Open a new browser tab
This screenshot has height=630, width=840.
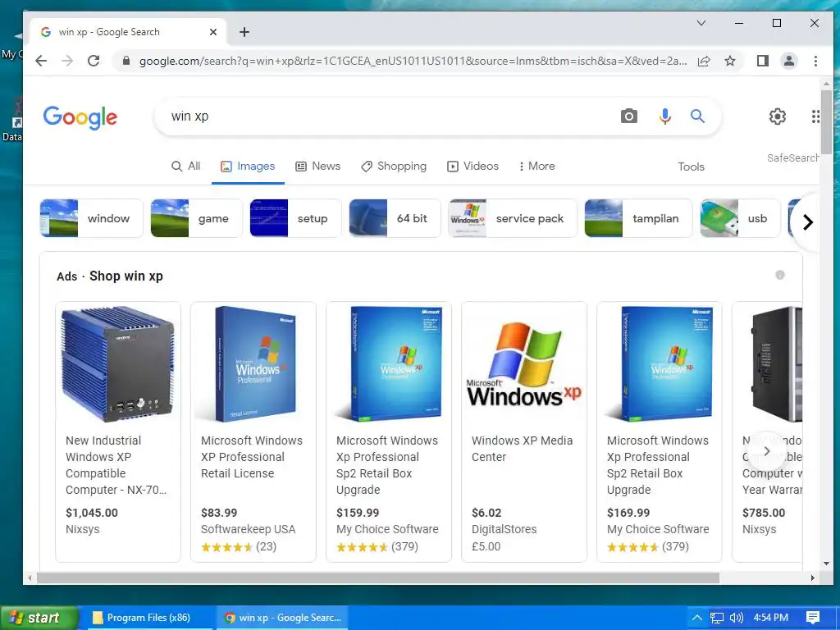coord(244,32)
